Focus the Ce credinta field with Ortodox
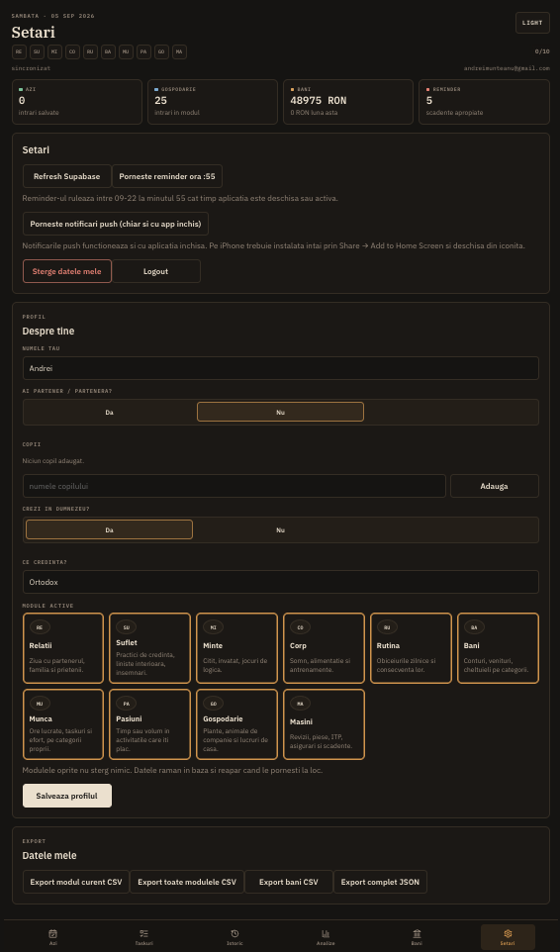560x952 pixels. [281, 582]
